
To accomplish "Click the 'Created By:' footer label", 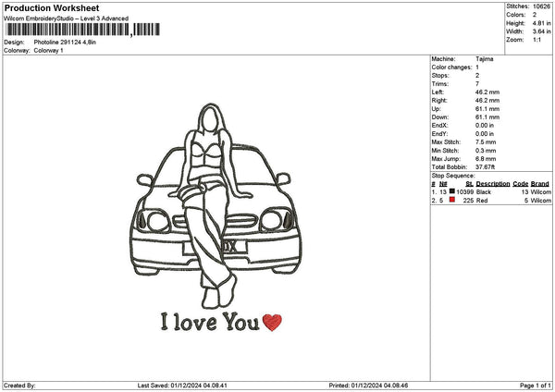I will (19, 386).
